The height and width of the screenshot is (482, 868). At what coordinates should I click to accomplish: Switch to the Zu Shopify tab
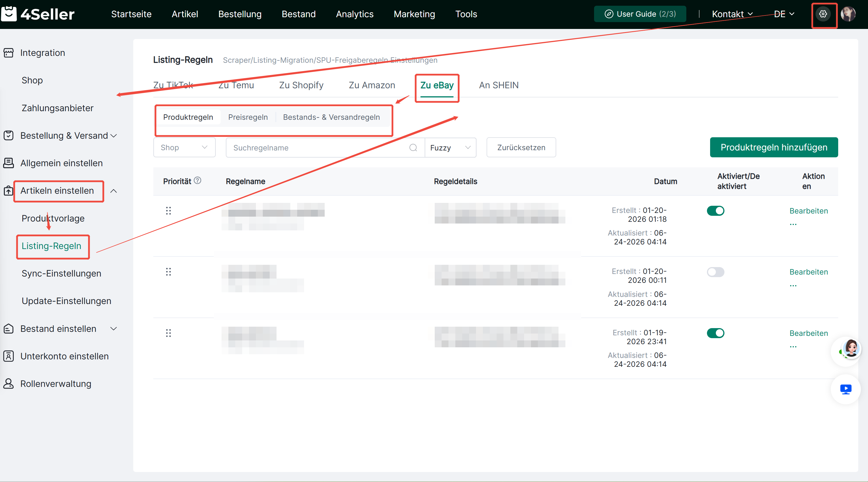click(301, 85)
